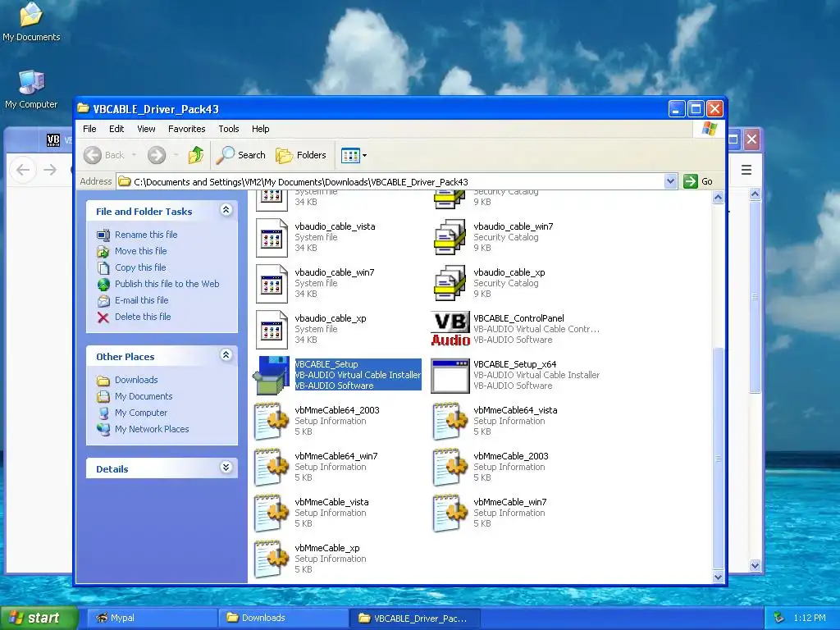Open the File menu

point(89,129)
